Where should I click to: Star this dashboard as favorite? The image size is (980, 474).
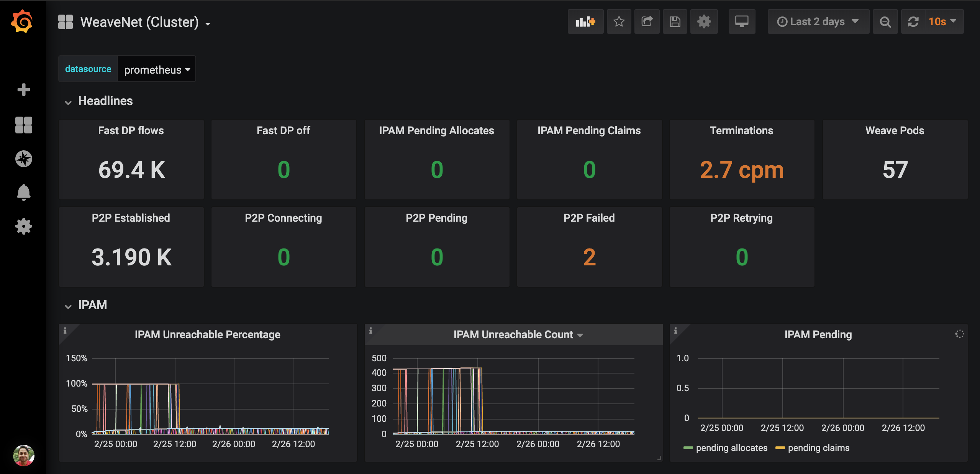619,22
